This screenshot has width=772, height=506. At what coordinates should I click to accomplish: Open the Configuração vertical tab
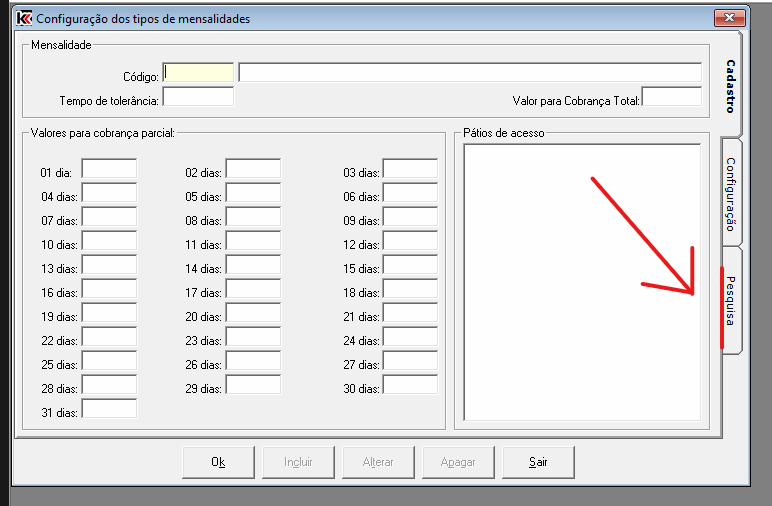(x=730, y=193)
